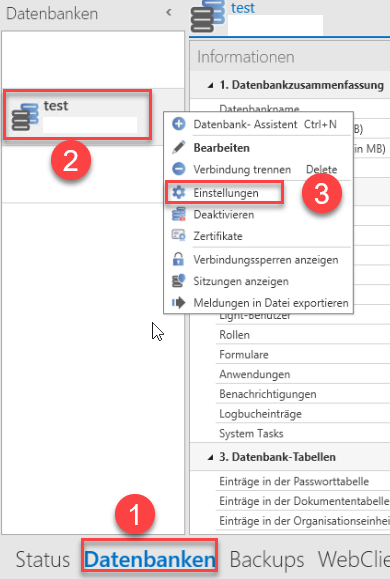Open the WebClient tab at the bottom
The image size is (390, 579).
(354, 559)
